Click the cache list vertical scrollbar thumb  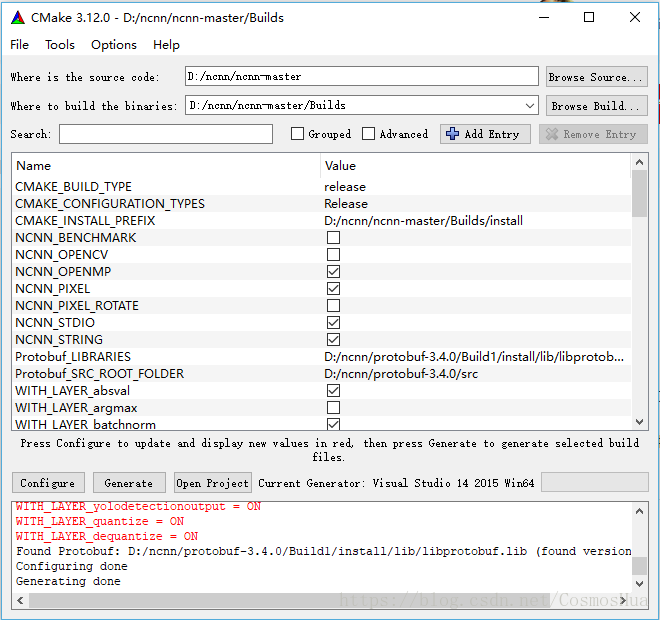[639, 194]
